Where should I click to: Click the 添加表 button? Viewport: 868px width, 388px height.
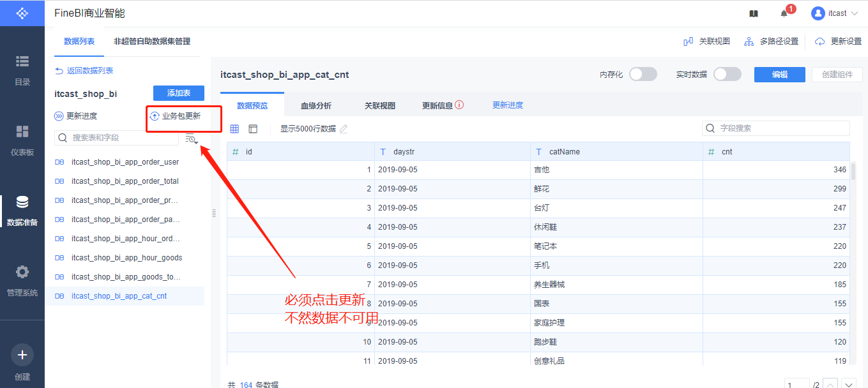coord(179,93)
